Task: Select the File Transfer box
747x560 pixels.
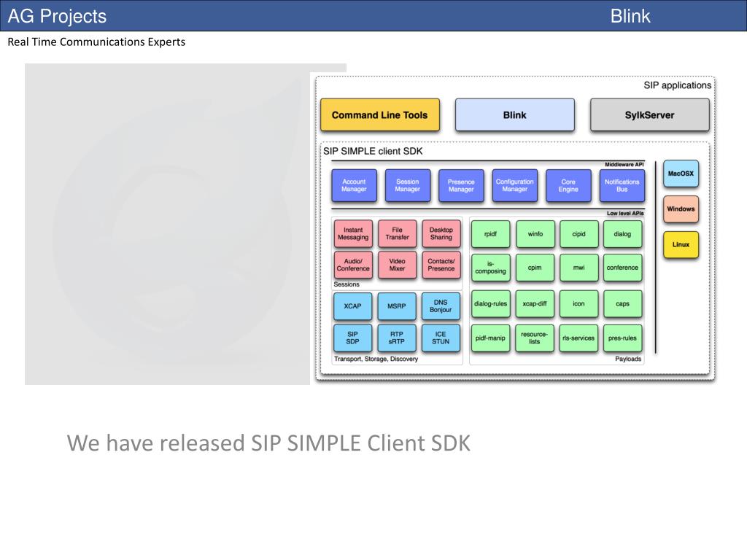Action: click(397, 233)
